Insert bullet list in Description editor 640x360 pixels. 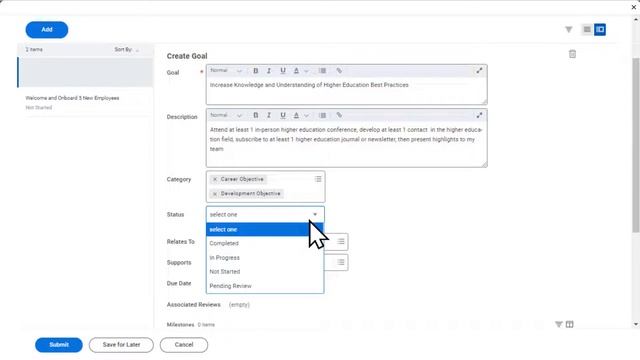(322, 115)
